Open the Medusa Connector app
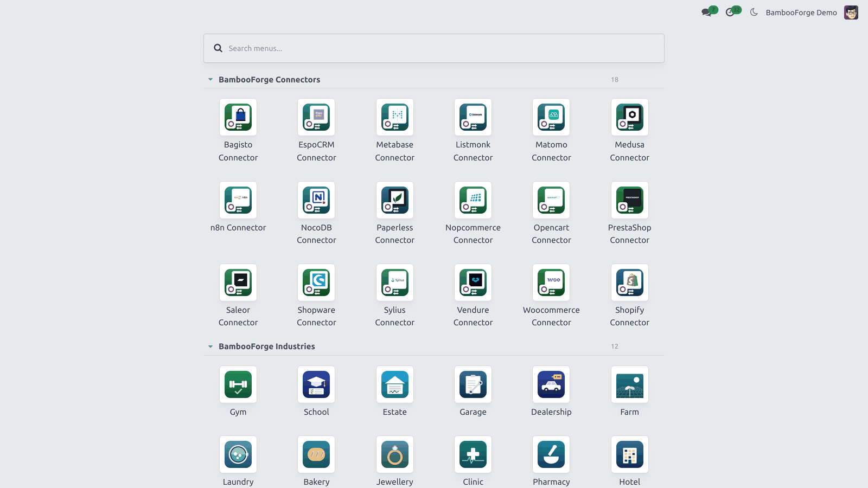 630,117
